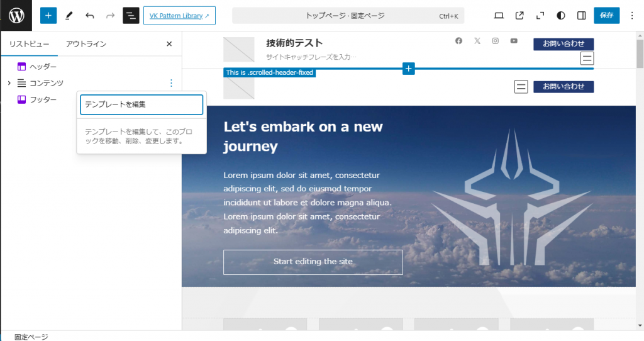Select the pencil Tools icon
644x341 pixels.
click(69, 15)
